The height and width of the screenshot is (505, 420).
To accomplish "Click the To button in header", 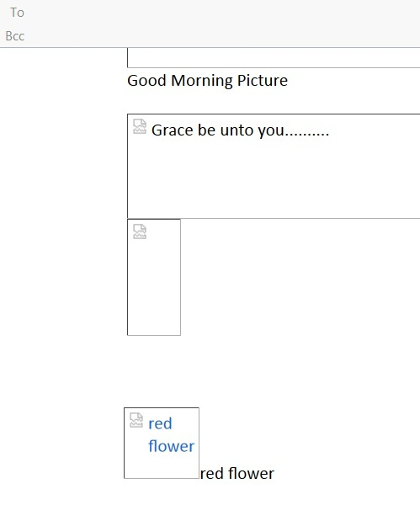I will pyautogui.click(x=17, y=13).
